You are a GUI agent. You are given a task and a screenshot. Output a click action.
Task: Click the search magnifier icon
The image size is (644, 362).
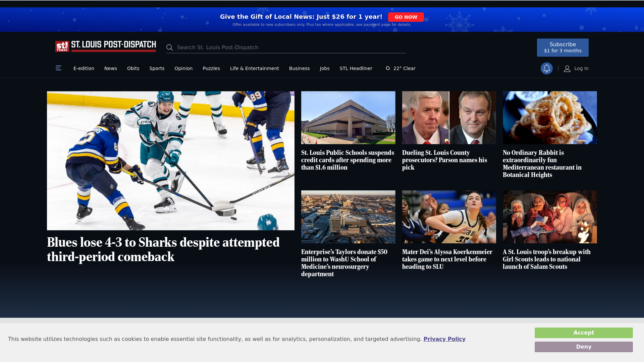coord(170,48)
